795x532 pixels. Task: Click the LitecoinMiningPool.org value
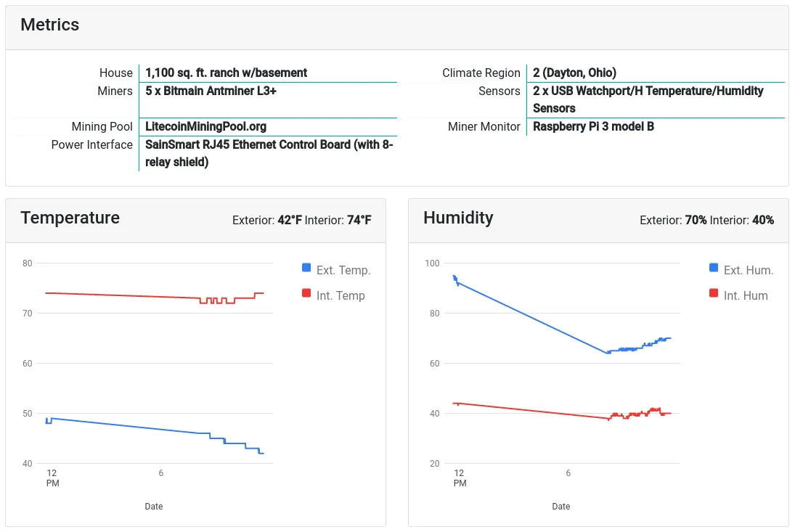click(x=206, y=127)
